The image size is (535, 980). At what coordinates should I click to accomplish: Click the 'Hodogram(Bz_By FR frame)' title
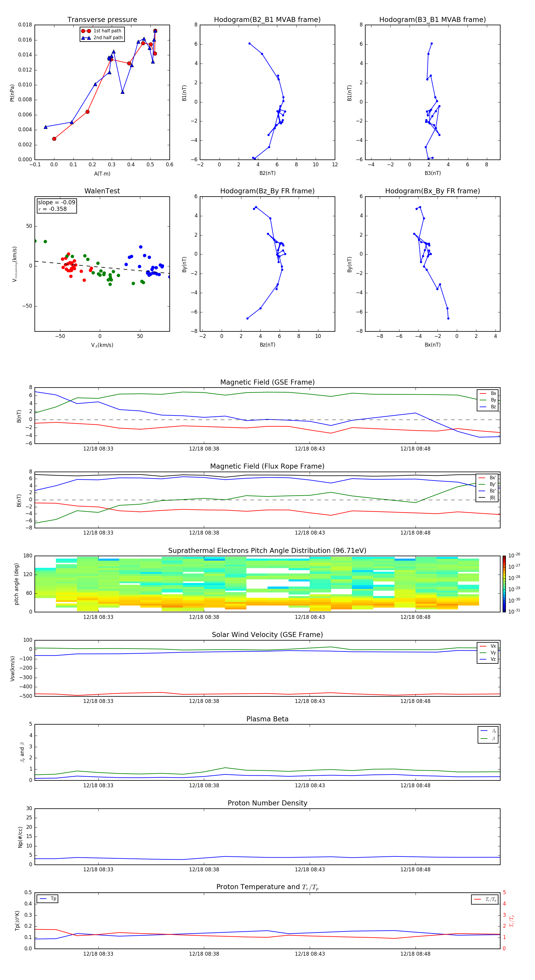point(267,191)
